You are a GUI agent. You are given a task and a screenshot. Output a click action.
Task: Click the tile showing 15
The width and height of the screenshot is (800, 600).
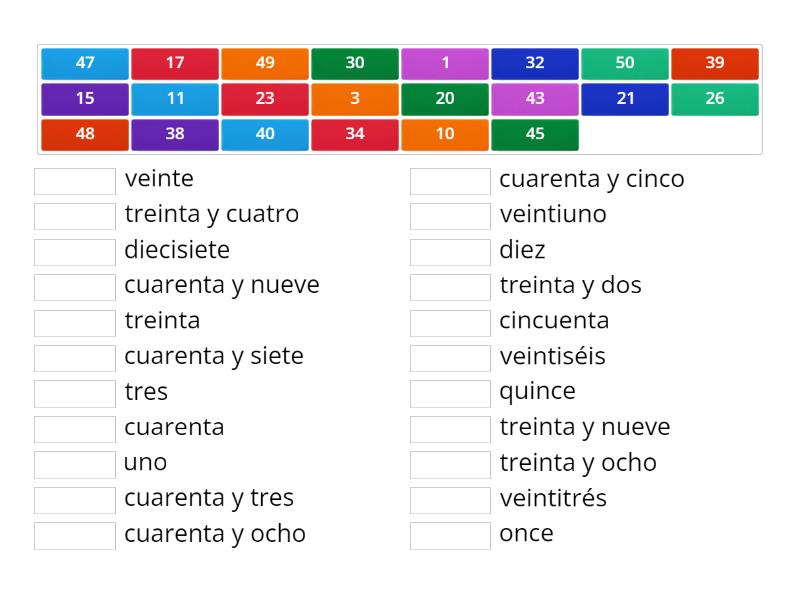[84, 99]
